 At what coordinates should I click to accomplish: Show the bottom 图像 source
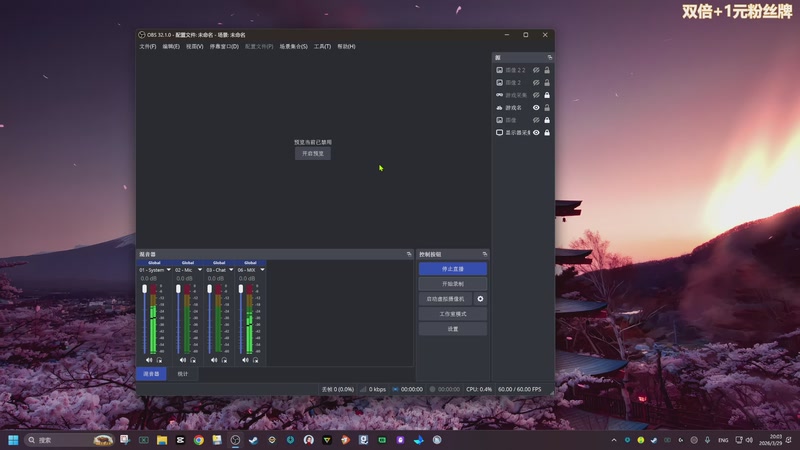coord(536,120)
